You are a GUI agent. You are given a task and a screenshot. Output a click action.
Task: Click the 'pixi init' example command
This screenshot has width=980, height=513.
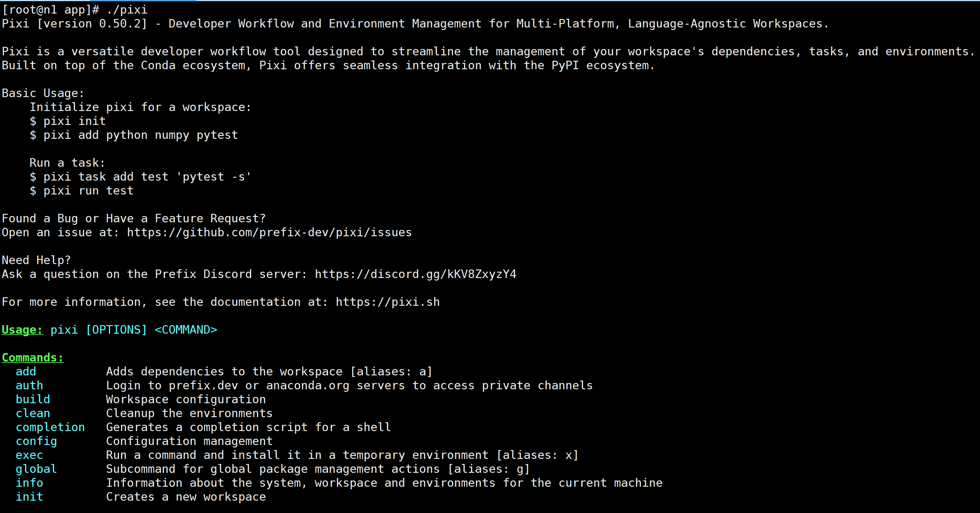[75, 121]
